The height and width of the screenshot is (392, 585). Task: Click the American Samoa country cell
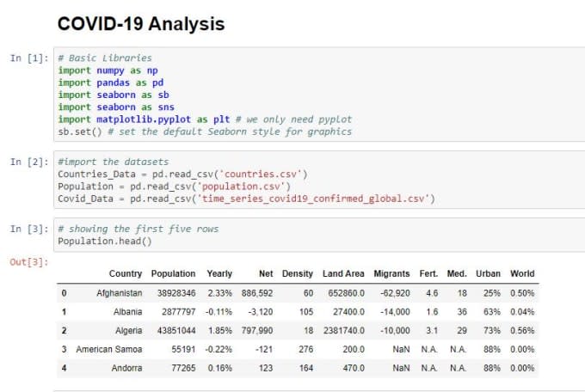(x=109, y=350)
